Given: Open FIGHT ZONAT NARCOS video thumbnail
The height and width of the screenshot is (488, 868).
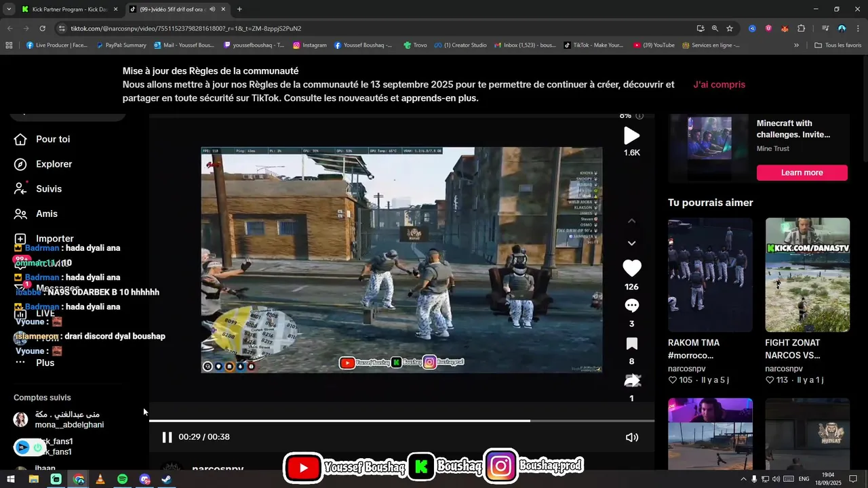Looking at the screenshot, I should [x=807, y=274].
